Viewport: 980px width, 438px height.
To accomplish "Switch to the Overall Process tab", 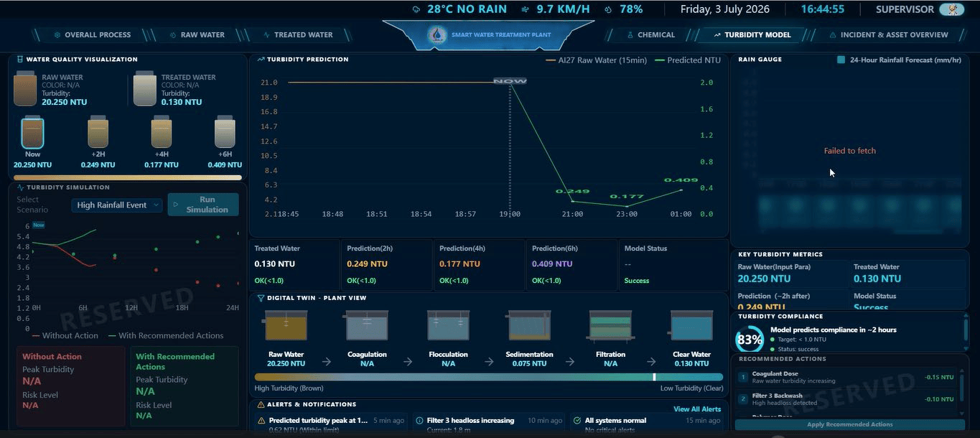I will click(x=92, y=34).
